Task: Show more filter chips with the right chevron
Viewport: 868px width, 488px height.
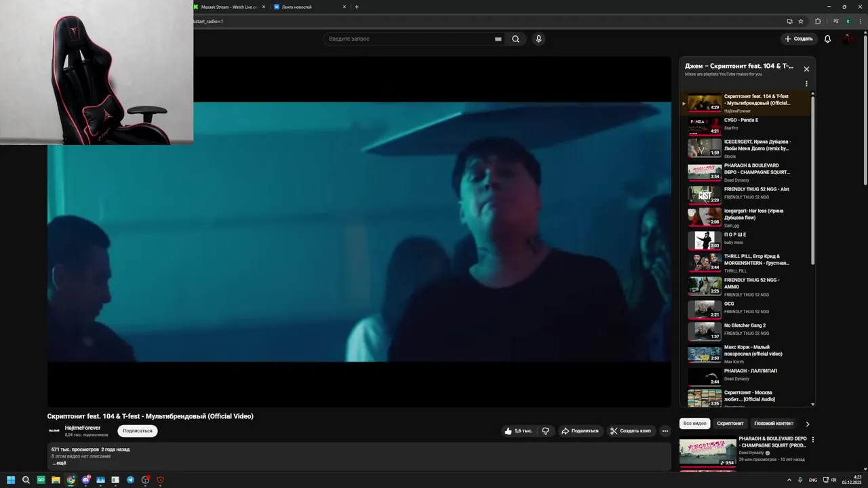Action: [x=807, y=424]
